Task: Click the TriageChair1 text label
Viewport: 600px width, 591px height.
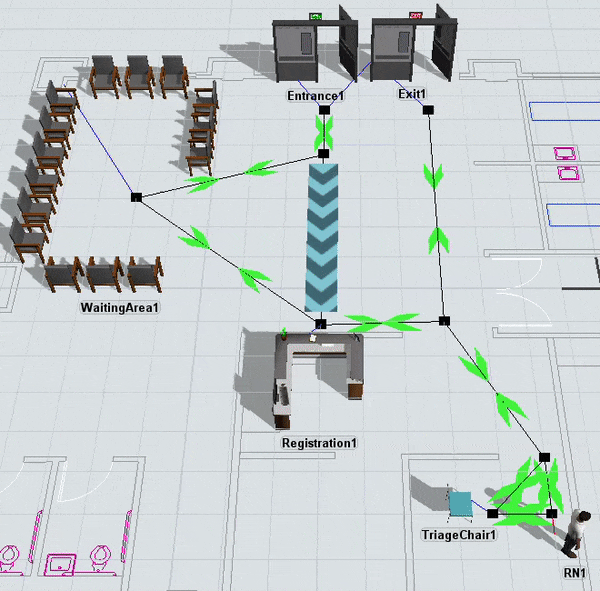Action: (459, 535)
